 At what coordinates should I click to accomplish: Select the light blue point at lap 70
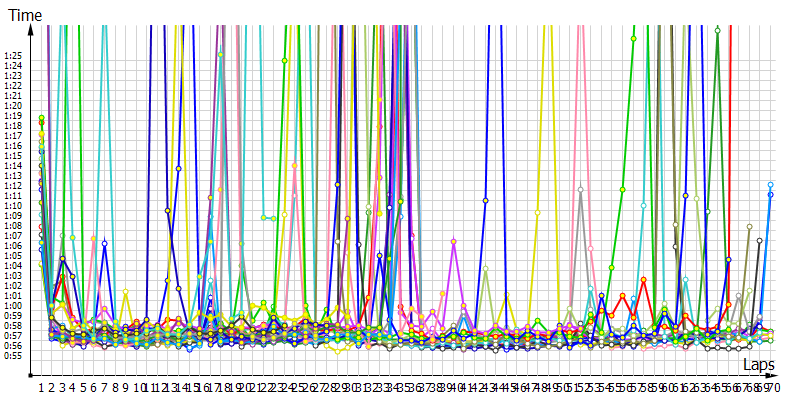[771, 185]
